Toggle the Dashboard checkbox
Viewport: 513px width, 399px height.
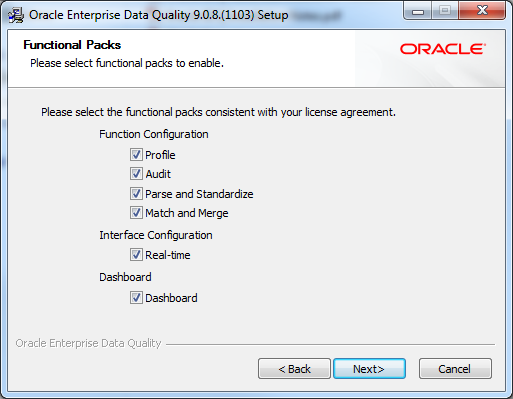pyautogui.click(x=136, y=298)
